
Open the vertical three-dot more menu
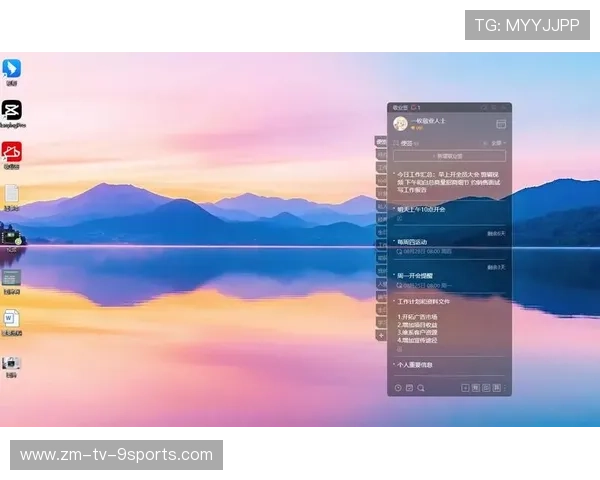pos(505,388)
